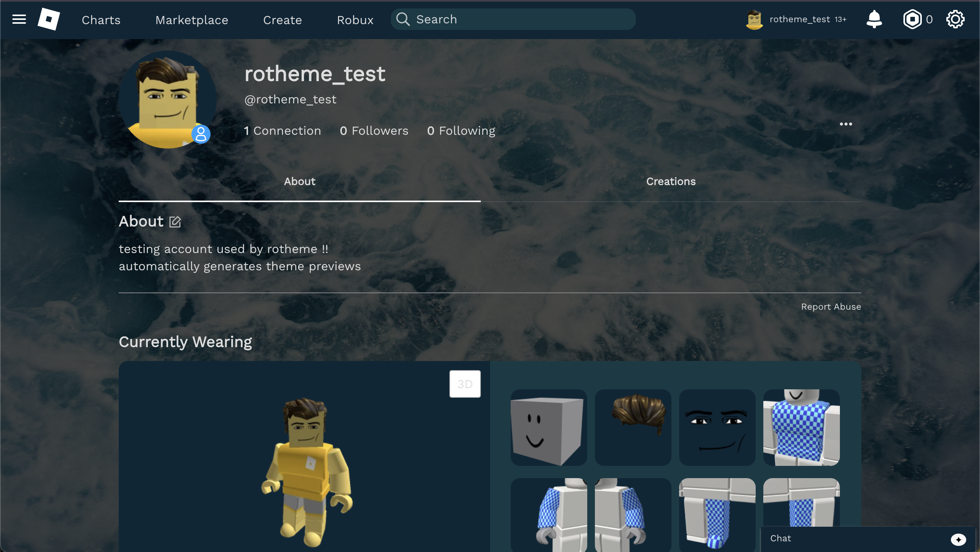Select the smiley head item thumbnail
Viewport: 980px width, 552px height.
click(548, 428)
